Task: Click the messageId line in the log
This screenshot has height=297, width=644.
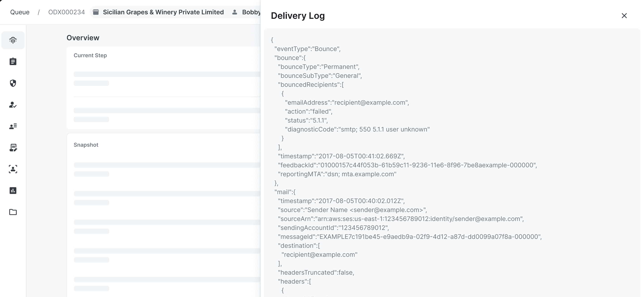Action: tap(410, 237)
